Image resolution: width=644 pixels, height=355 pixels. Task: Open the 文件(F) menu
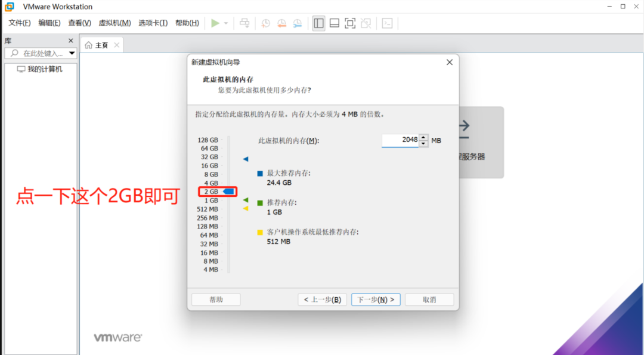coord(20,23)
